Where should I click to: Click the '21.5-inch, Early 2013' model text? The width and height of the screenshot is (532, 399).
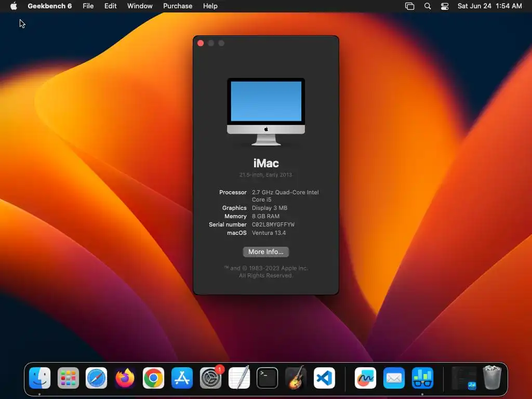pyautogui.click(x=265, y=175)
